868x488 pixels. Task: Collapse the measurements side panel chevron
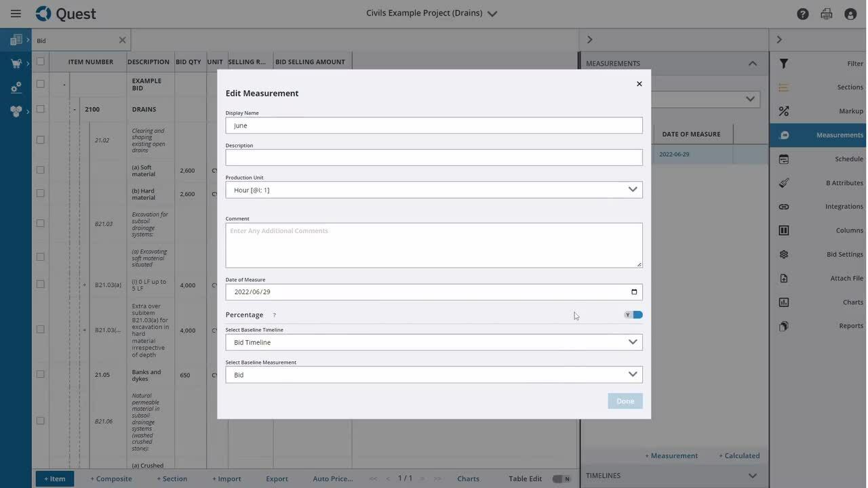click(589, 40)
